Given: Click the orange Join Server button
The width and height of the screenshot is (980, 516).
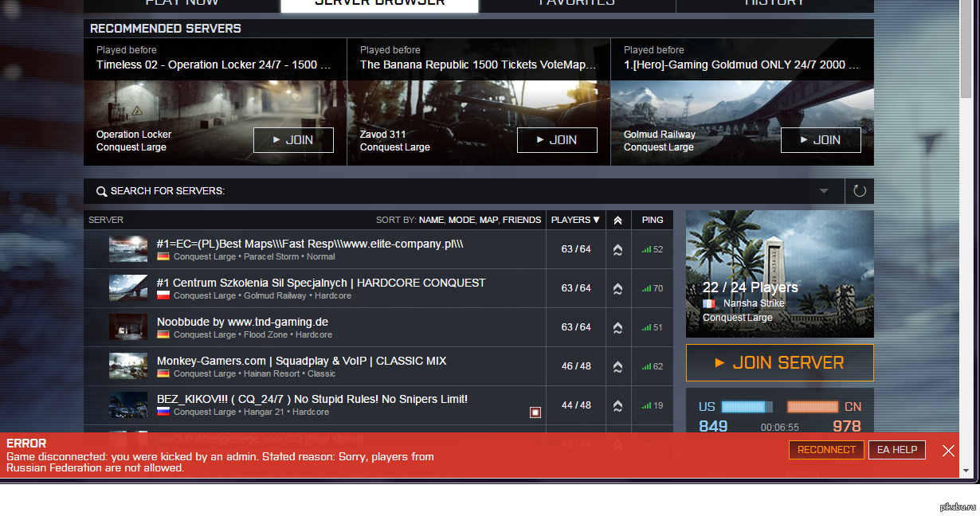Looking at the screenshot, I should 779,363.
